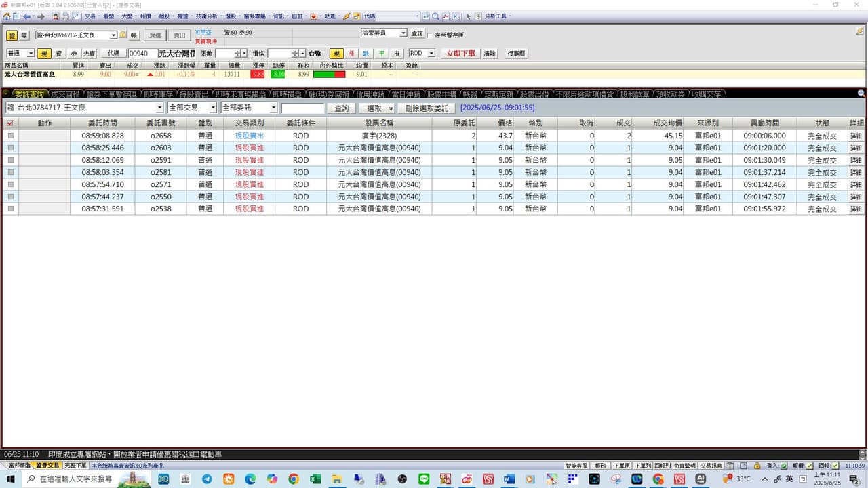Click the 清除 clear button
Image resolution: width=868 pixels, height=488 pixels.
(490, 53)
